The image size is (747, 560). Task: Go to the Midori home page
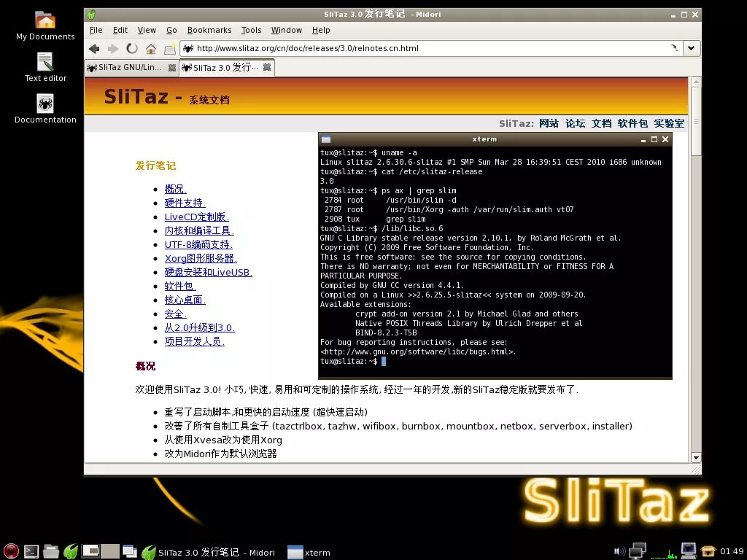point(151,48)
